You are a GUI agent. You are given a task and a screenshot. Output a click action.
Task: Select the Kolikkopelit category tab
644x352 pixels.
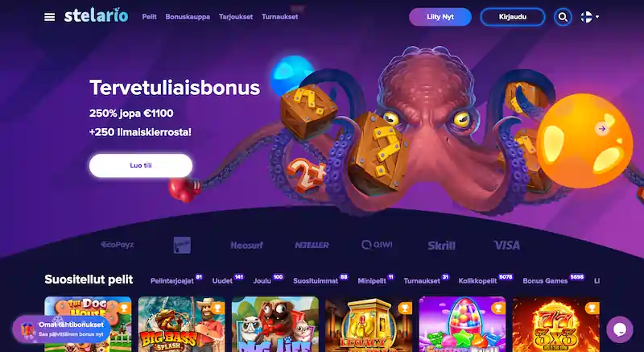point(478,281)
